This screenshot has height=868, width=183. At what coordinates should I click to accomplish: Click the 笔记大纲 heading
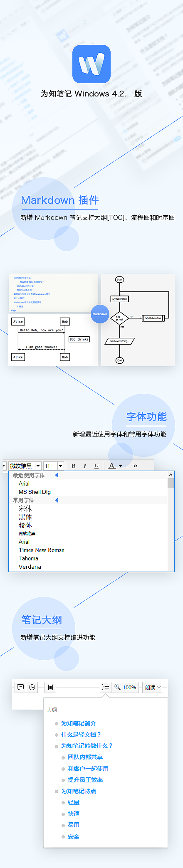42,620
